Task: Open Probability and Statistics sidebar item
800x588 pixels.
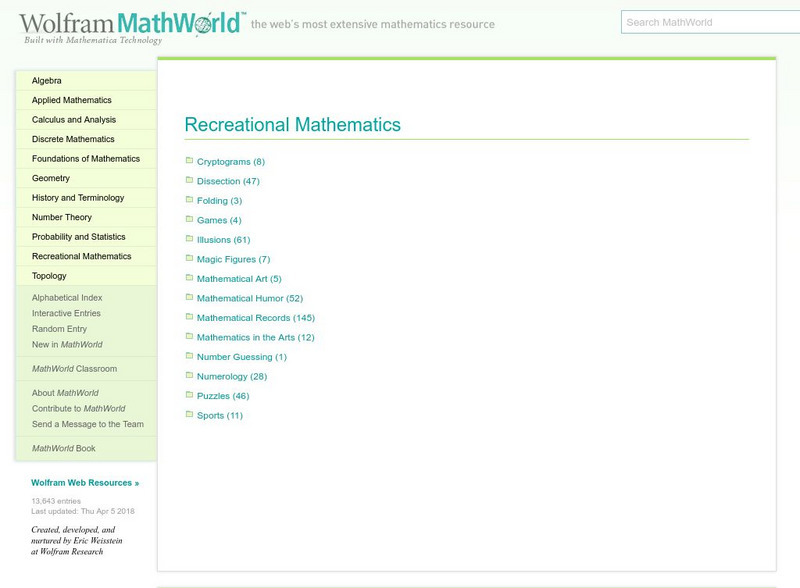Action: (86, 237)
